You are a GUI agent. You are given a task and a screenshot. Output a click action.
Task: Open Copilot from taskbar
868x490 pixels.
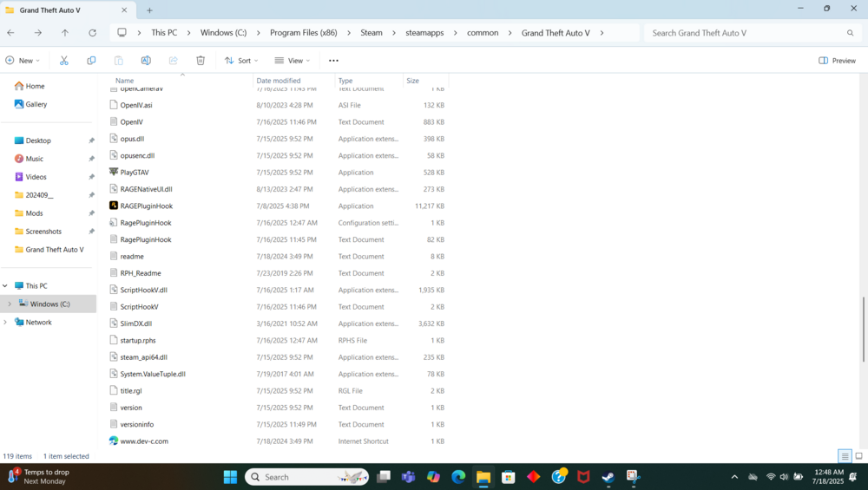click(433, 477)
